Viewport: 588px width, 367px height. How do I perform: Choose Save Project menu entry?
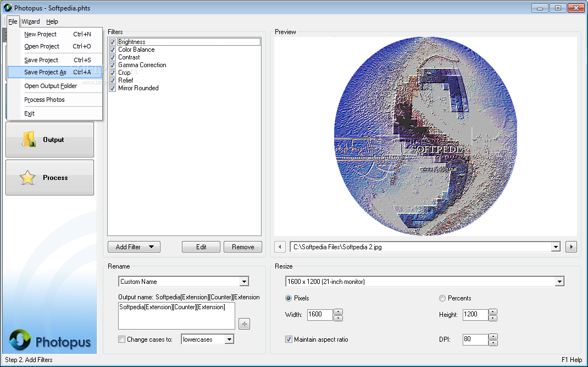point(55,60)
